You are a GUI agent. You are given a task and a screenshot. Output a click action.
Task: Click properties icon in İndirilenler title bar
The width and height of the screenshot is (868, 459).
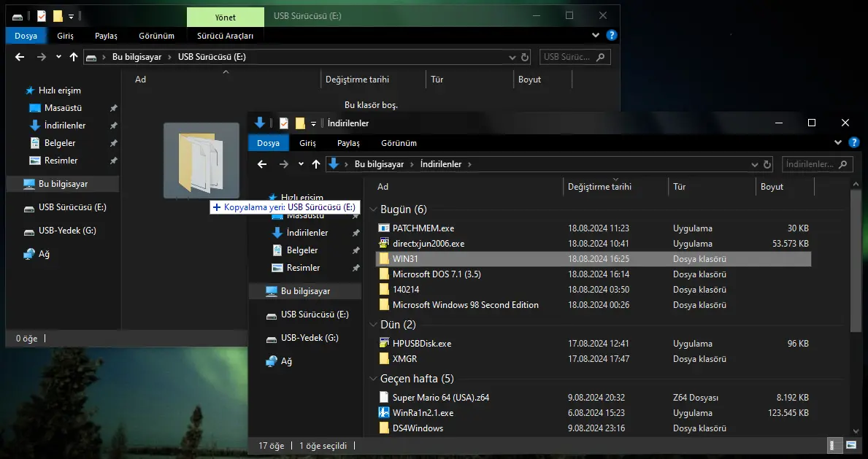tap(283, 123)
